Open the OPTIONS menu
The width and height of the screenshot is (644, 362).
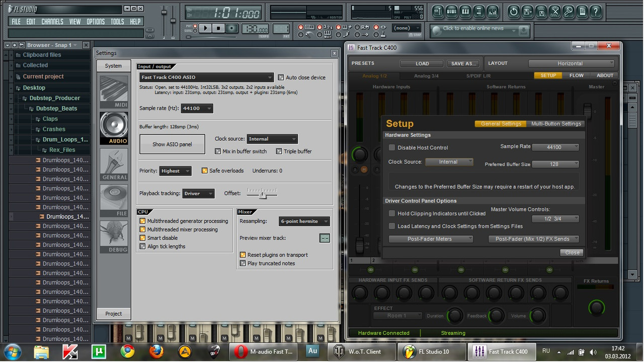(96, 22)
